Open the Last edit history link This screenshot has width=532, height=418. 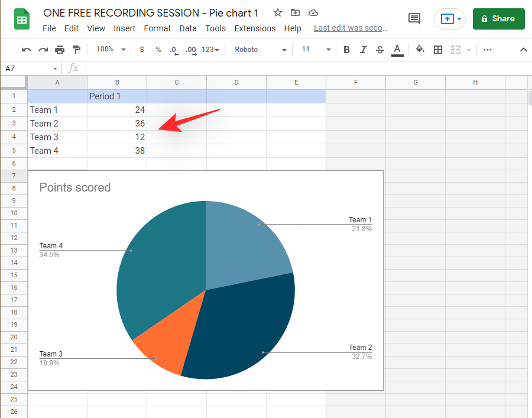coord(351,28)
